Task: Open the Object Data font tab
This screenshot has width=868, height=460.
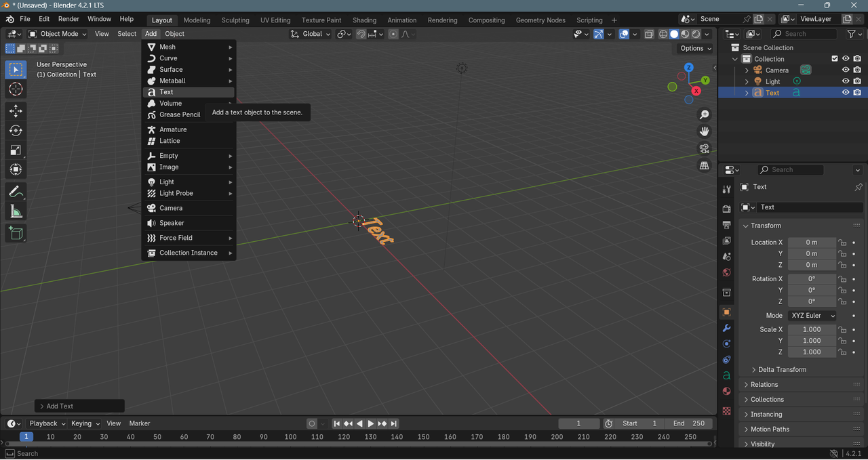Action: click(x=726, y=375)
